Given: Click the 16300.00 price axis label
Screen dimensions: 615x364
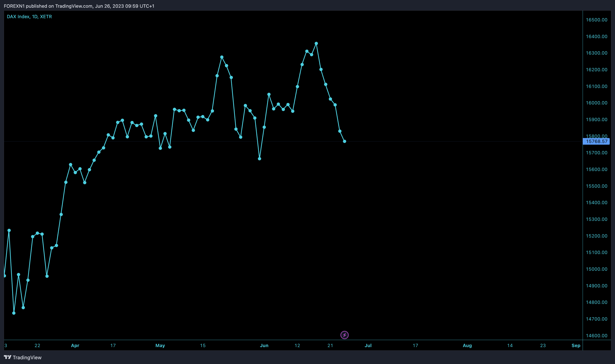Looking at the screenshot, I should tap(597, 53).
